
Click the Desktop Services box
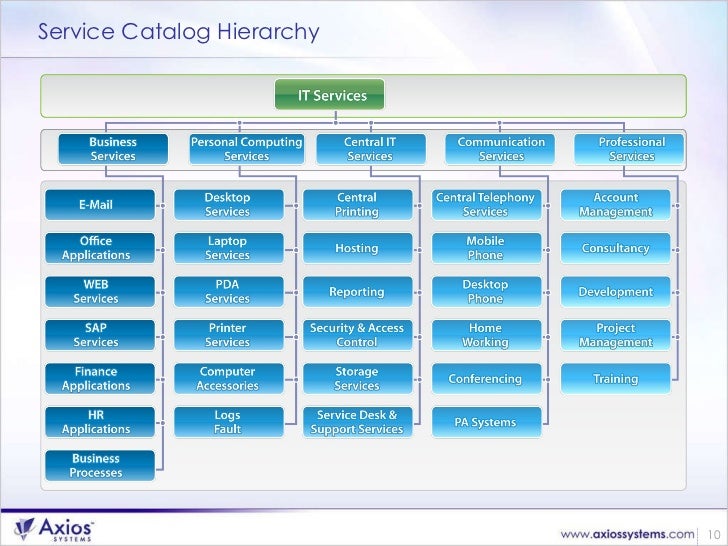(229, 205)
